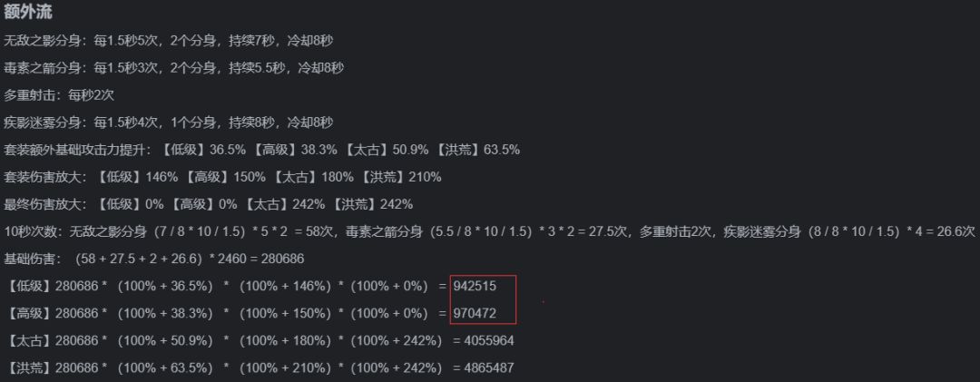
Task: Click the 最终伤害放大 label
Action: click(x=45, y=204)
